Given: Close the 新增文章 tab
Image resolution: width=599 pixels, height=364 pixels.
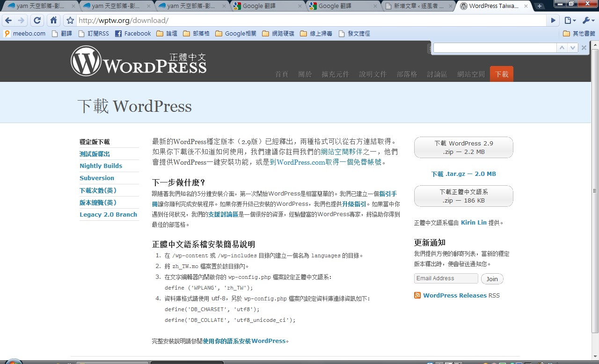Looking at the screenshot, I should coord(452,6).
